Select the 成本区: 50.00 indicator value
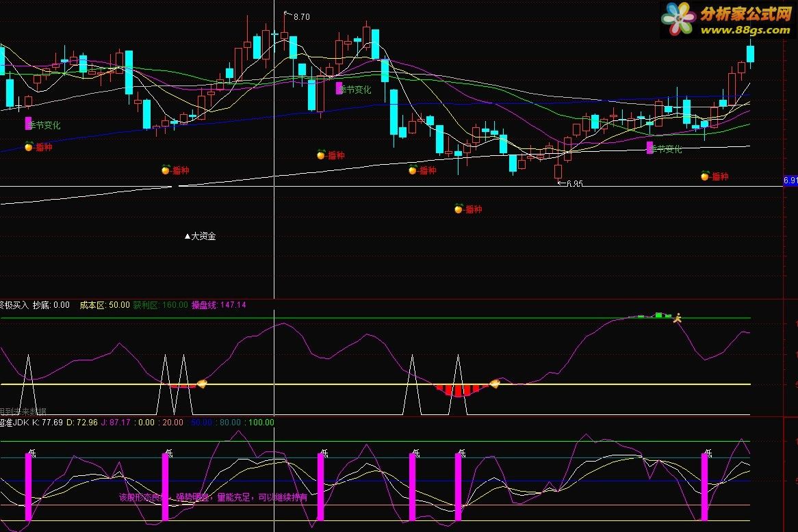 [104, 305]
